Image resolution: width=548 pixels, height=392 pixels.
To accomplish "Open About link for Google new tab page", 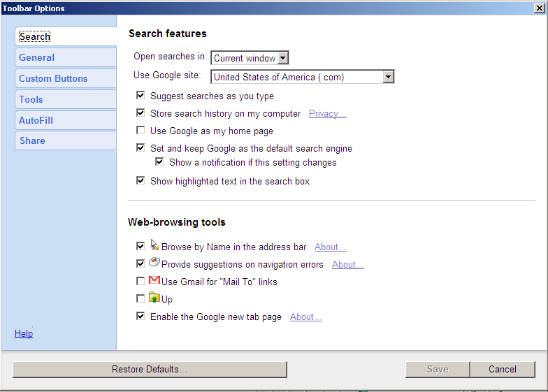I will pyautogui.click(x=306, y=317).
